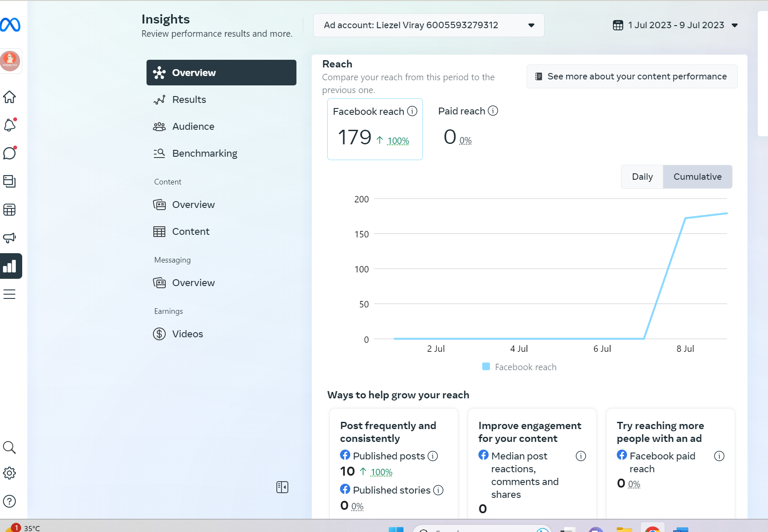Click the Reach section title
This screenshot has width=768, height=532.
point(337,64)
